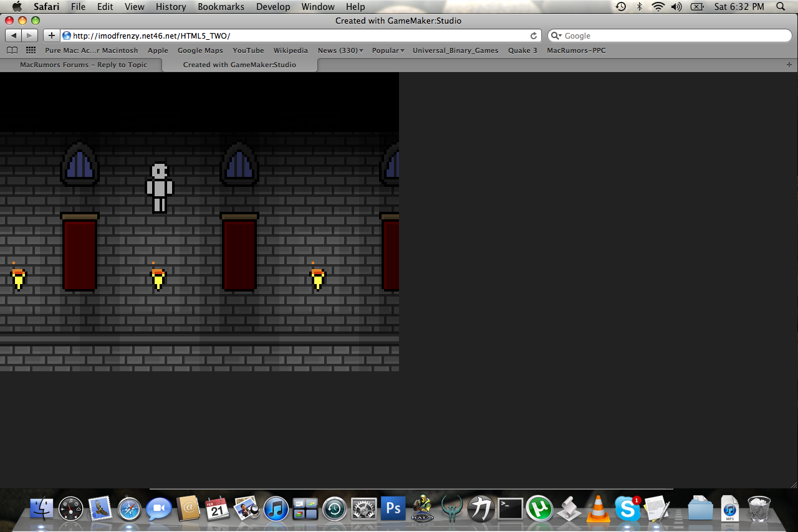Open the Japanese character app icon

pyautogui.click(x=481, y=509)
